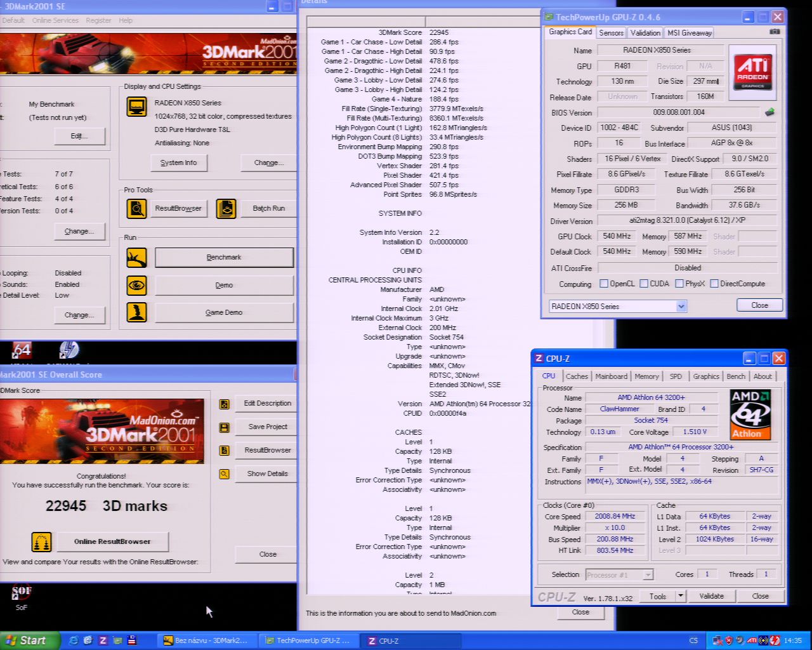Click the Edit Description button
The width and height of the screenshot is (812, 650).
tap(267, 403)
